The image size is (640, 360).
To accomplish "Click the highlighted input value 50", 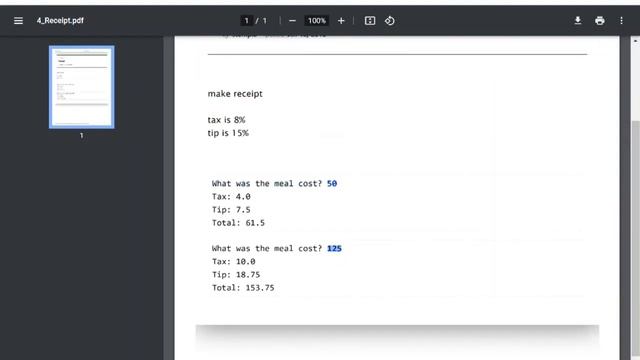I will [332, 184].
